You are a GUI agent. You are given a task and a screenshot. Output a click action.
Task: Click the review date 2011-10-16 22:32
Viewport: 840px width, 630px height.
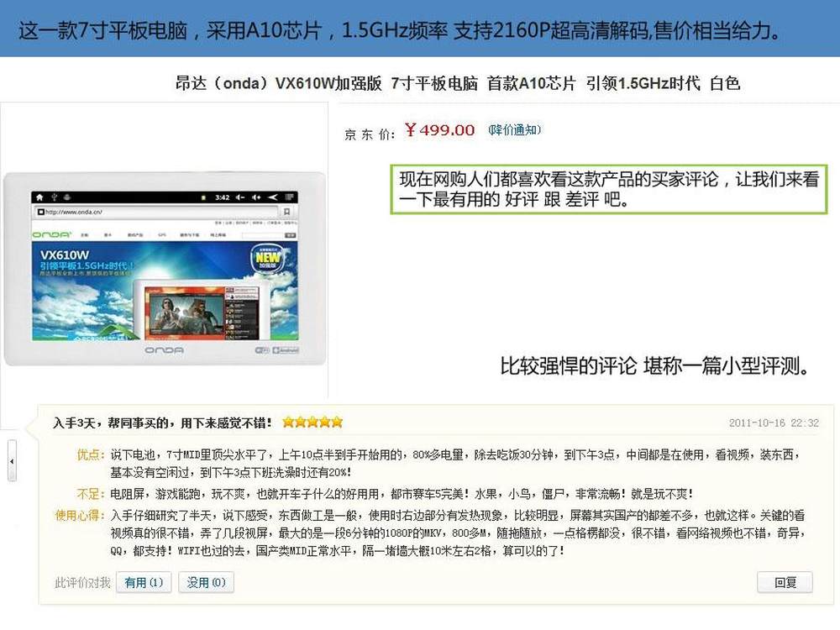click(x=774, y=423)
